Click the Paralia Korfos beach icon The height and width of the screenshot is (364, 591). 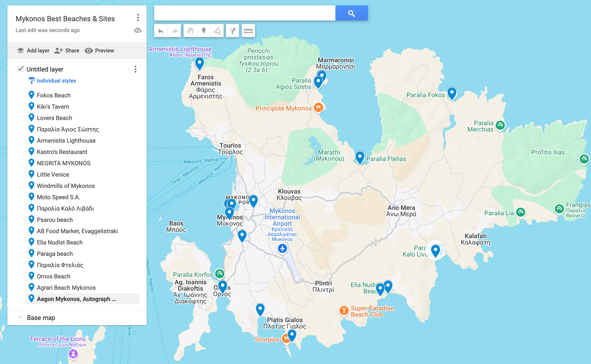(x=220, y=274)
